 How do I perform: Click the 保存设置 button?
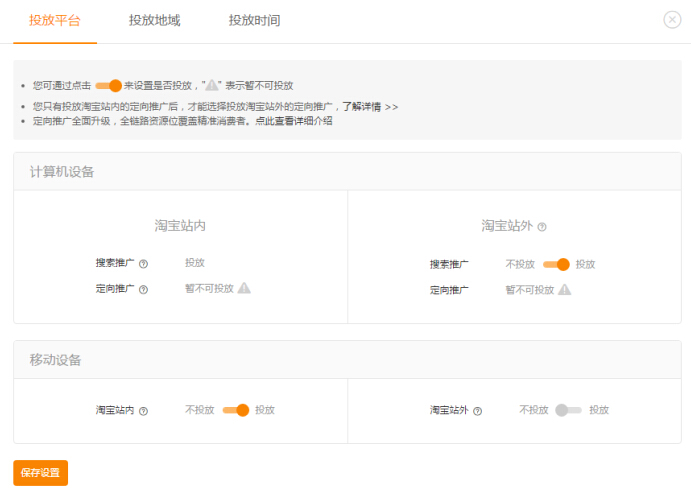[x=41, y=472]
